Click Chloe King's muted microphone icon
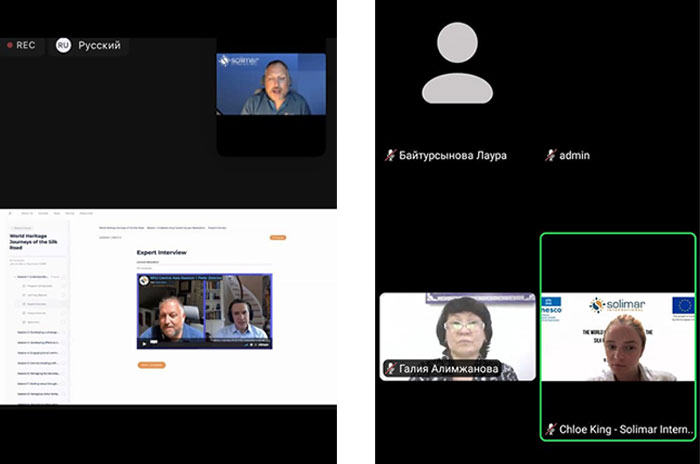This screenshot has width=700, height=464. (x=550, y=429)
